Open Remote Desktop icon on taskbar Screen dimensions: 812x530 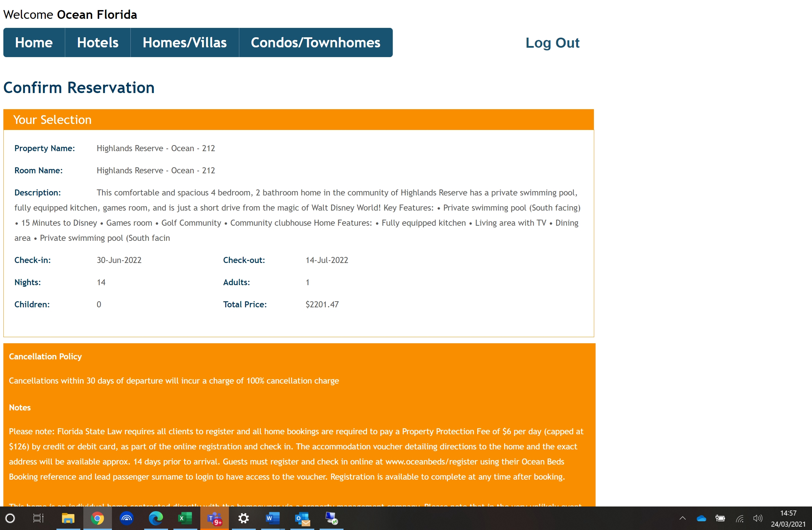coord(331,518)
